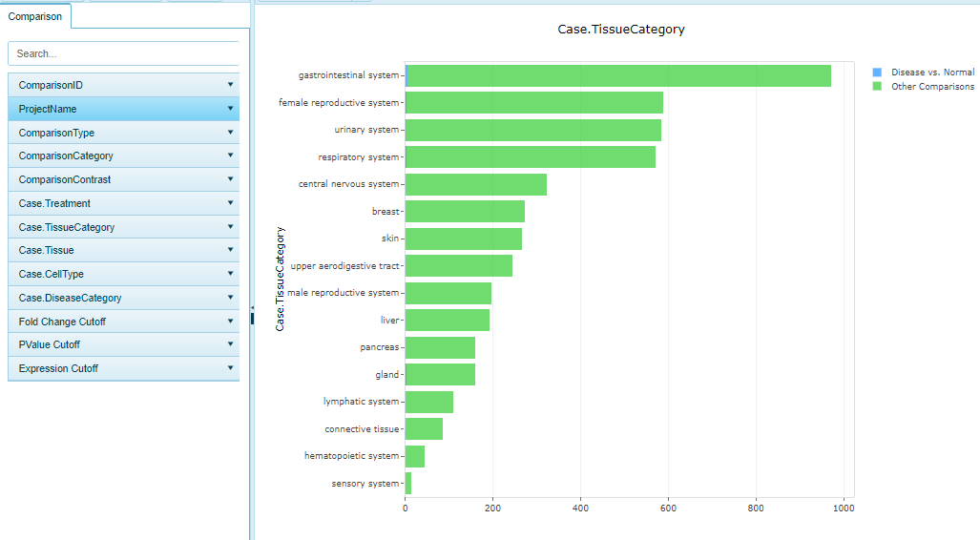Expand the ComparisonID filter arrow
The height and width of the screenshot is (540, 980).
click(x=230, y=85)
